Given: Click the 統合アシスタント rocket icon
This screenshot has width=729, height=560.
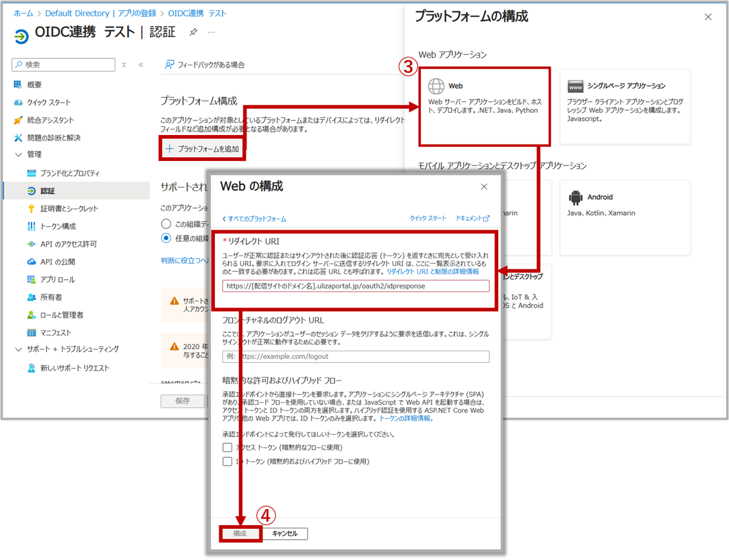Looking at the screenshot, I should click(x=18, y=120).
